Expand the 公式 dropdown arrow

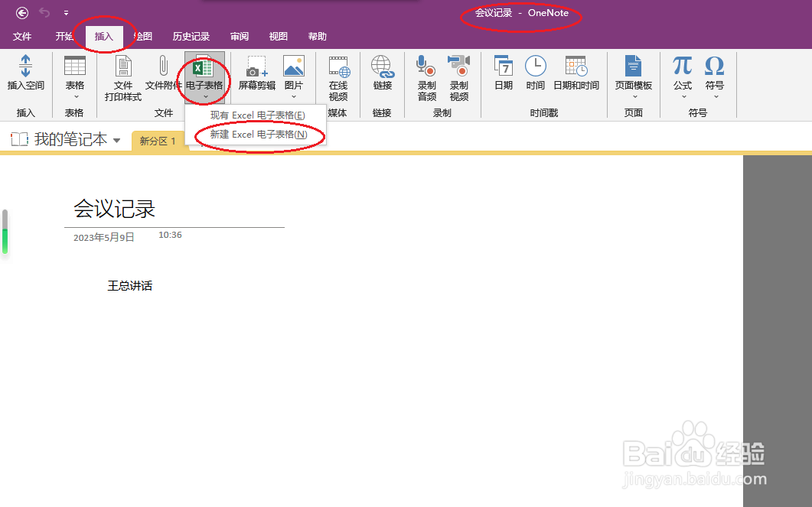[x=683, y=97]
